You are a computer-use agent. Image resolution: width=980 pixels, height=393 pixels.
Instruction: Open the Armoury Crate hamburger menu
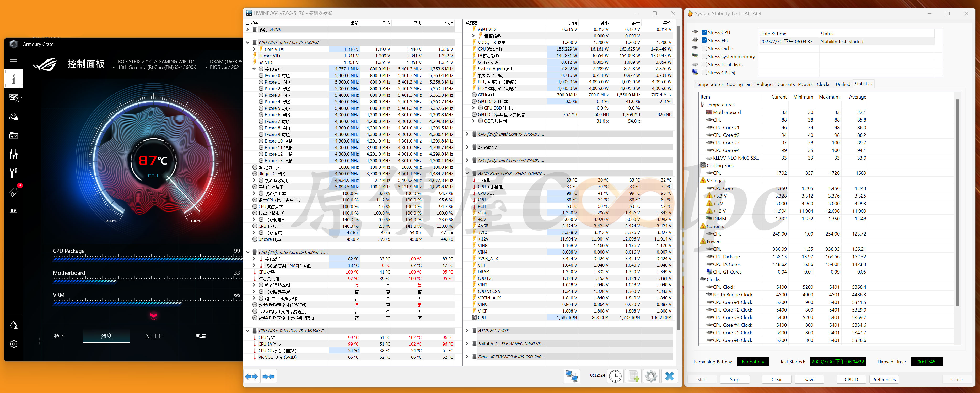14,60
